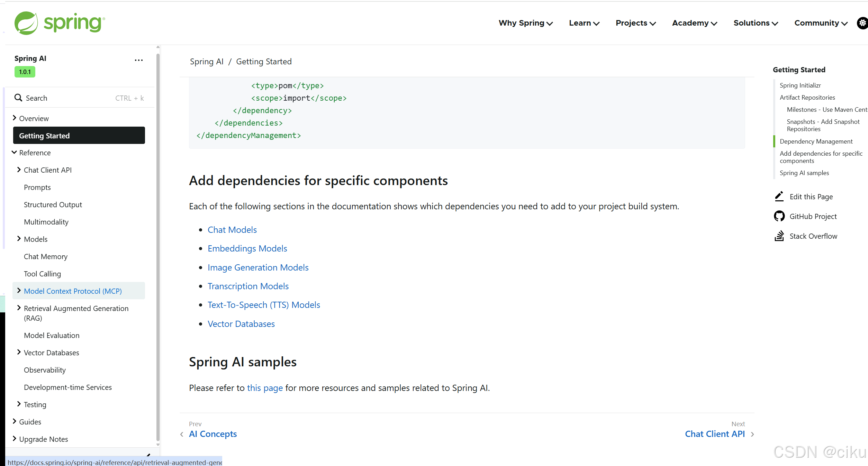Screen dimensions: 868x466
Task: Click the 1.0.1 version badge
Action: (25, 72)
